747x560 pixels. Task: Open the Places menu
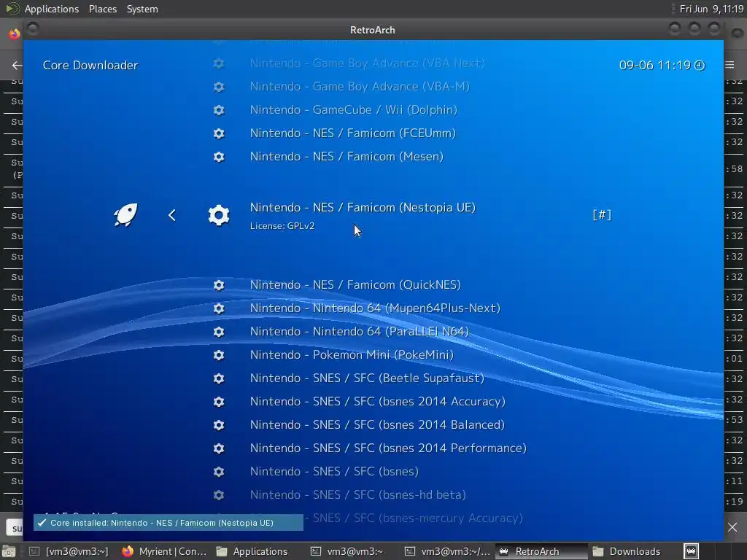pyautogui.click(x=102, y=9)
